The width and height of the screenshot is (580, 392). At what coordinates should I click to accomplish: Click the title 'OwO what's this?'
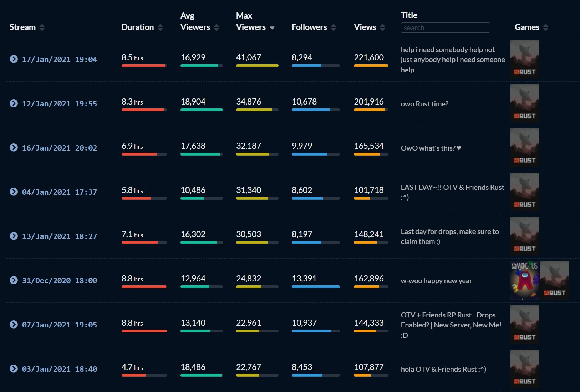click(431, 148)
